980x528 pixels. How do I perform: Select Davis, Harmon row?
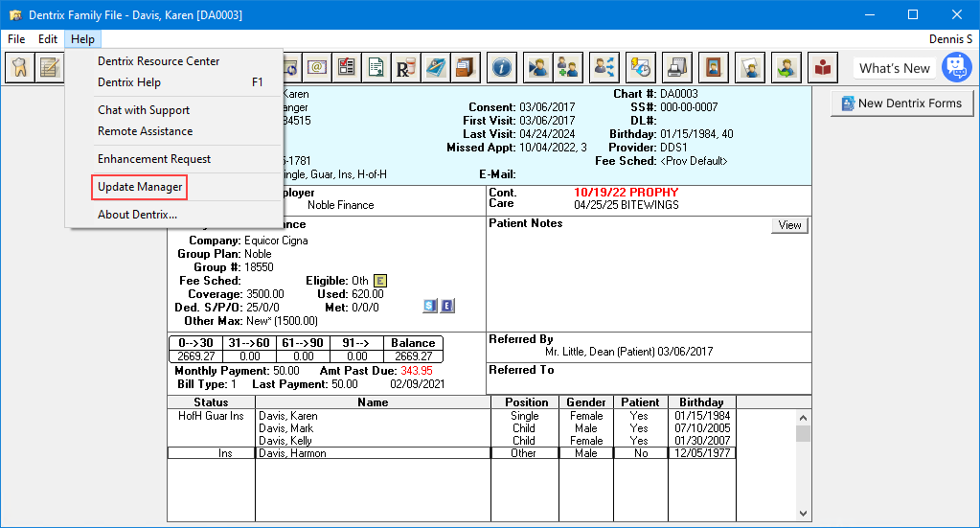pyautogui.click(x=451, y=453)
